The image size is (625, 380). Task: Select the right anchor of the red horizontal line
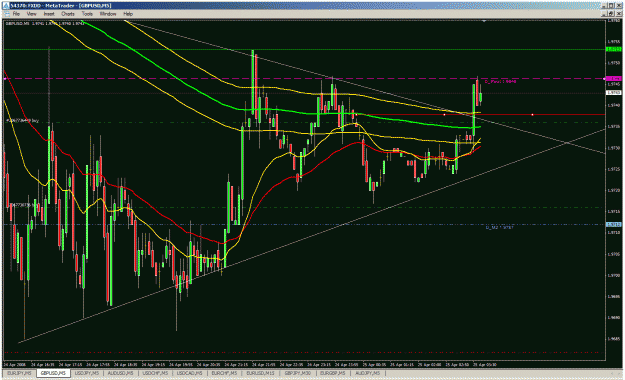(x=533, y=115)
